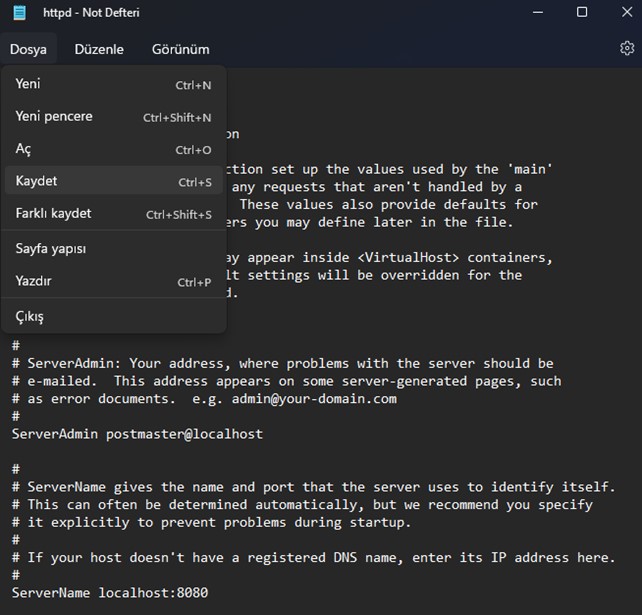Click the Notepad app icon in title bar
Image resolution: width=642 pixels, height=615 pixels.
(x=19, y=13)
